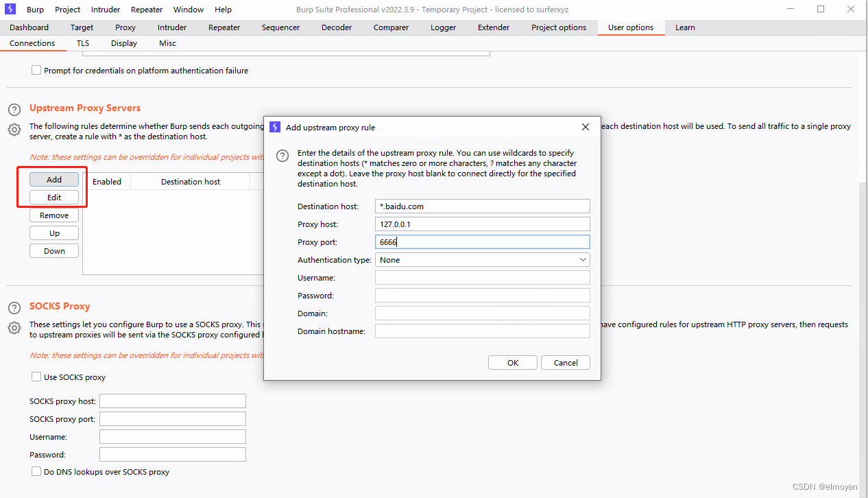The image size is (868, 498).
Task: Open the Intruder menu in the menu bar
Action: coord(106,10)
